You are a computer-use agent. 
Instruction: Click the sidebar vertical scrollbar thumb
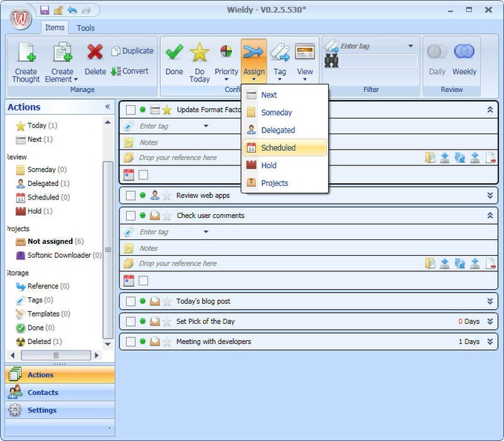108,250
